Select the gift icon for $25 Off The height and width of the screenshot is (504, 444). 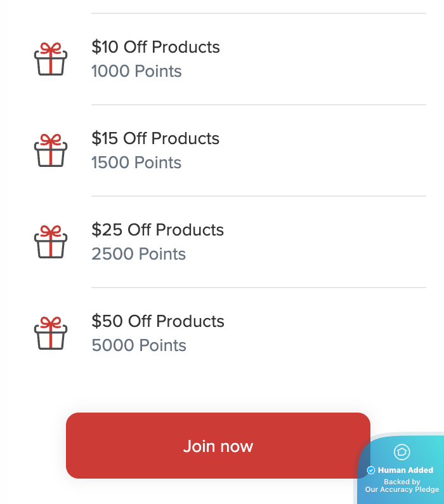tap(50, 242)
